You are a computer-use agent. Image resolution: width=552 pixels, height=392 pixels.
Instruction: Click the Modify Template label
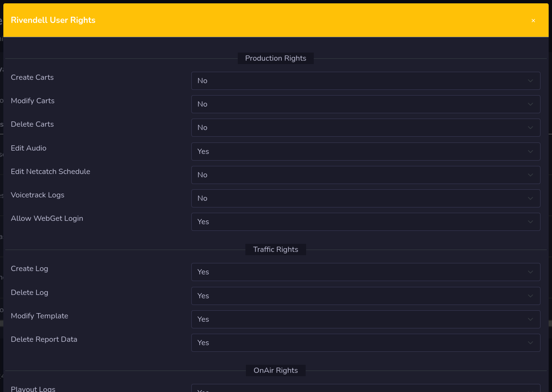[39, 316]
